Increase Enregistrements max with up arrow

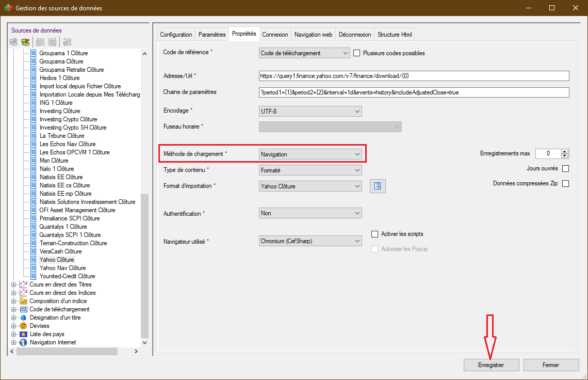[565, 151]
